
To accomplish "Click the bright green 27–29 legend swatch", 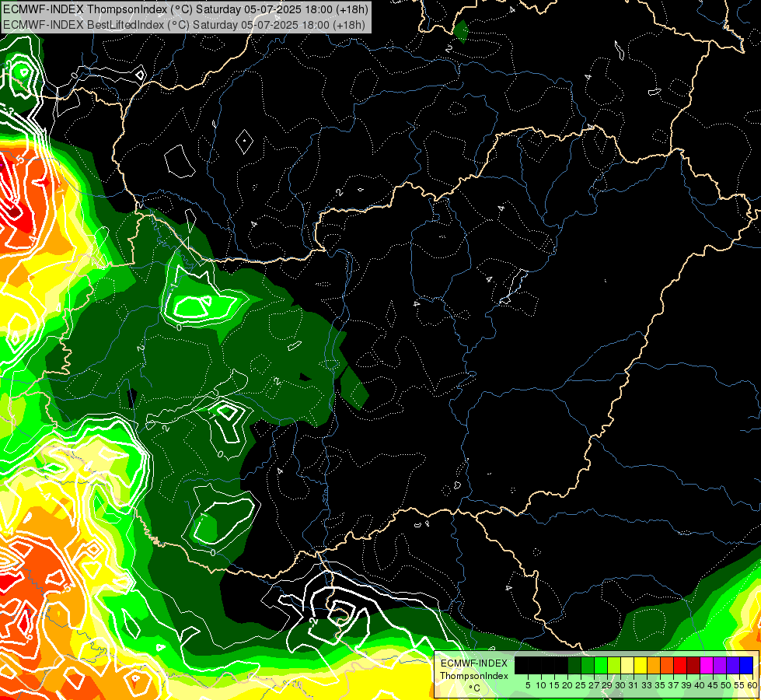I will [601, 666].
